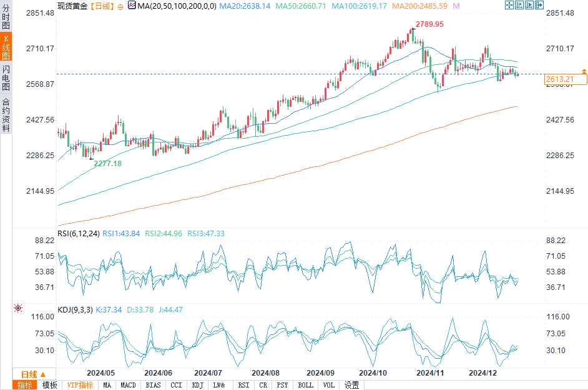Switch to the 分时图 side tab
Viewport: 588px width, 390px height.
[6, 16]
